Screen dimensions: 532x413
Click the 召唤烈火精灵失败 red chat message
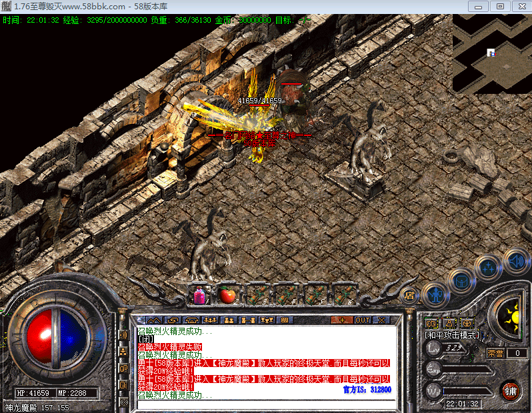(x=169, y=347)
